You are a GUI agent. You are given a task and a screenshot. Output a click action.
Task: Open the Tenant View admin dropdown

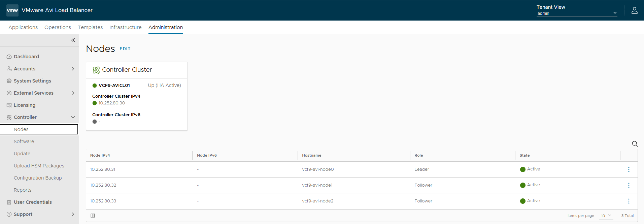coord(577,13)
